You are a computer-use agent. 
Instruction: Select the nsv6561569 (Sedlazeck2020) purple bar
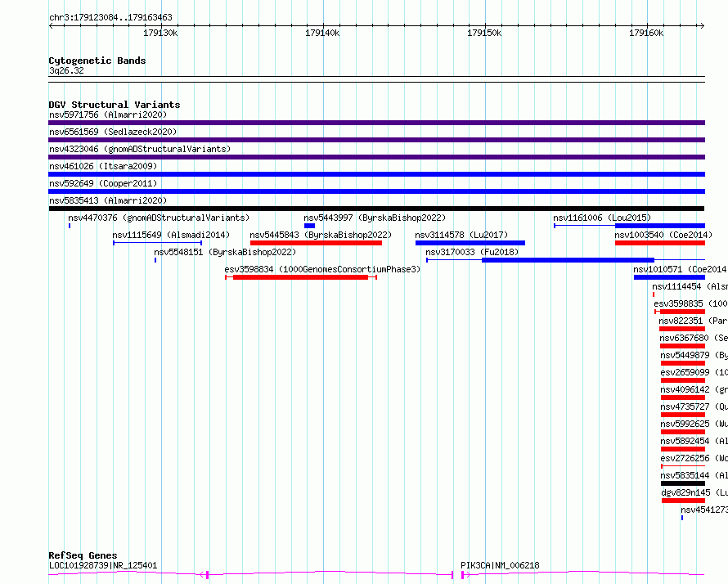376,140
